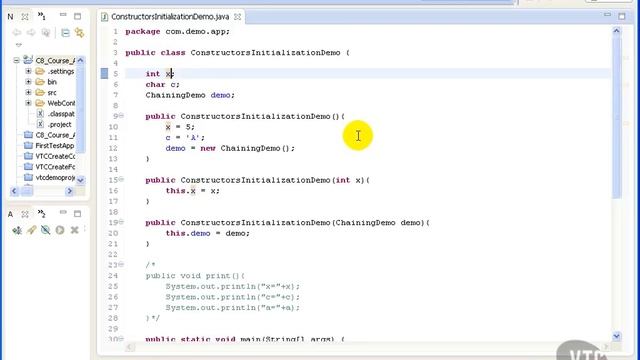Image resolution: width=640 pixels, height=360 pixels.
Task: Click Navigator horizontal scroll right arrow
Action: [69, 191]
